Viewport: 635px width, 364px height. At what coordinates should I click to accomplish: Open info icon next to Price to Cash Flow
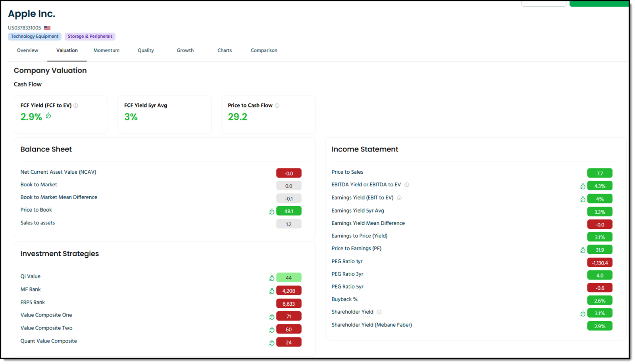click(x=277, y=105)
